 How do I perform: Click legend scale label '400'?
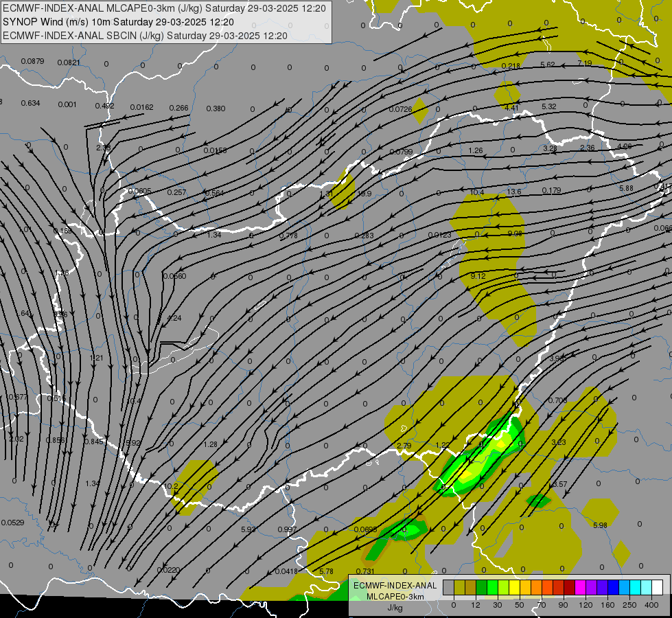point(651,605)
